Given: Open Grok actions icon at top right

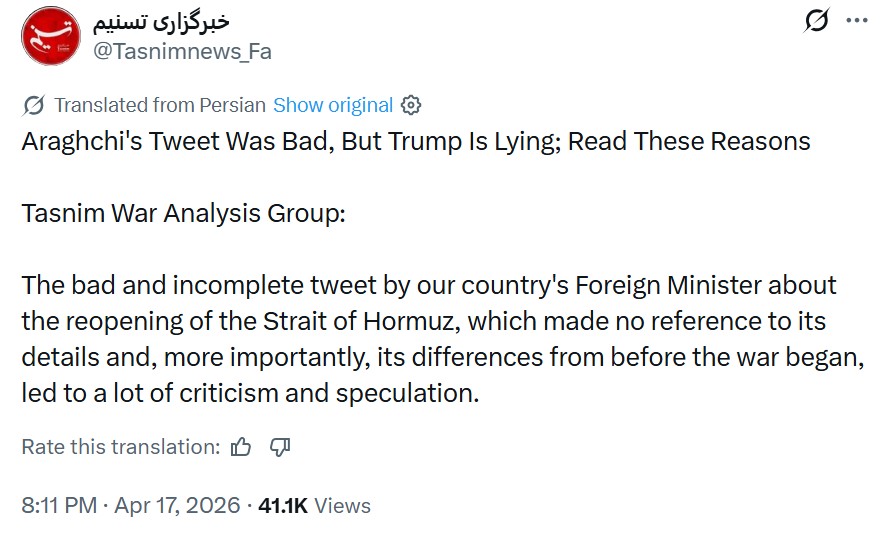Looking at the screenshot, I should pos(817,21).
